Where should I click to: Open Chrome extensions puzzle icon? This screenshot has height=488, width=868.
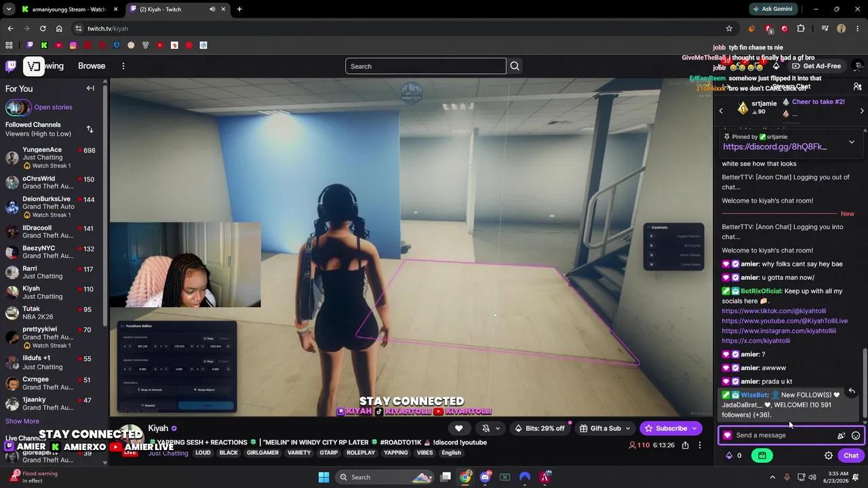(x=801, y=28)
